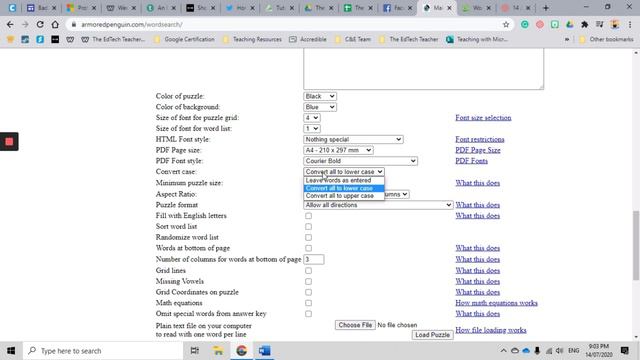The width and height of the screenshot is (640, 360).
Task: Bookmark this page with the star icon
Action: click(506, 24)
